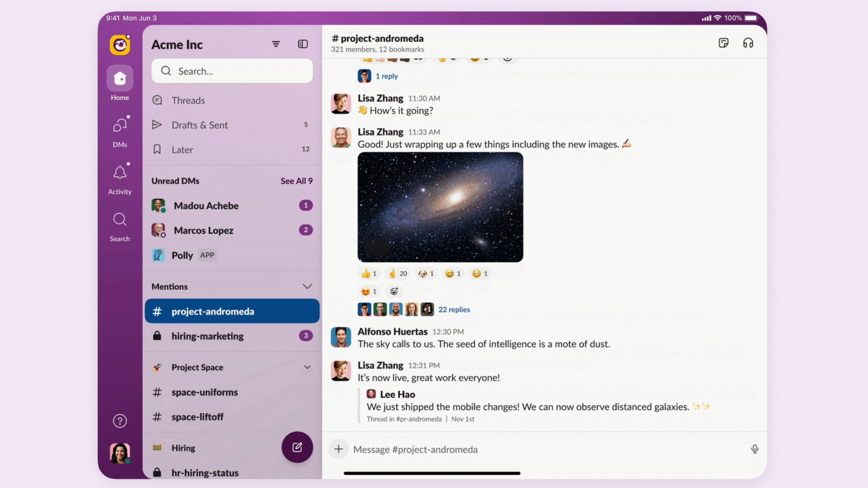The image size is (868, 488).
Task: Start a huddle with the headphones icon
Action: pos(748,43)
